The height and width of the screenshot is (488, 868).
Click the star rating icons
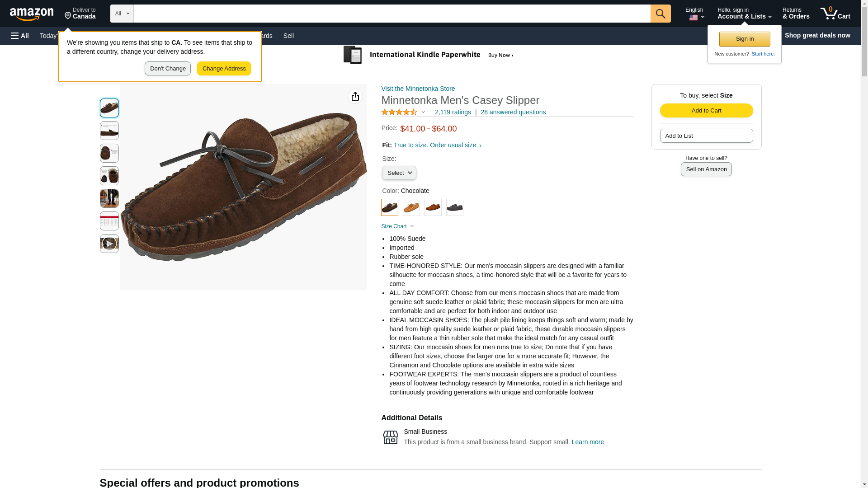[x=399, y=112]
